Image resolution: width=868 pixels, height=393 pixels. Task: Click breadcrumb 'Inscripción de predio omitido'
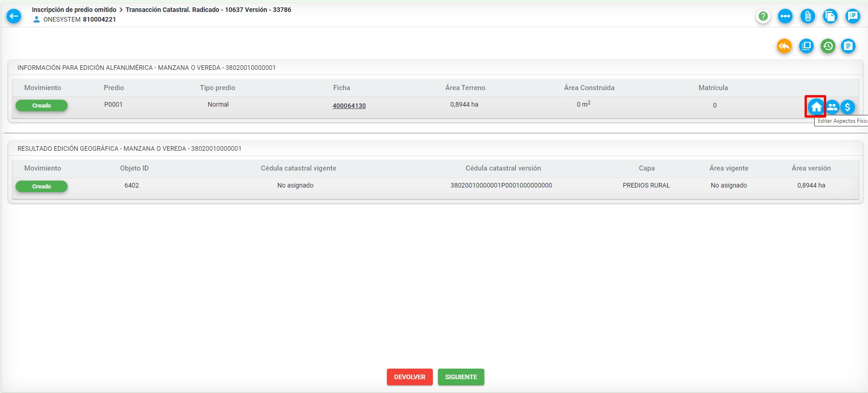74,10
